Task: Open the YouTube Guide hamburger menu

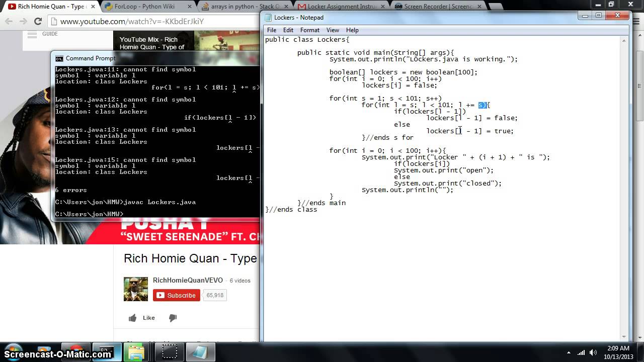Action: point(32,35)
